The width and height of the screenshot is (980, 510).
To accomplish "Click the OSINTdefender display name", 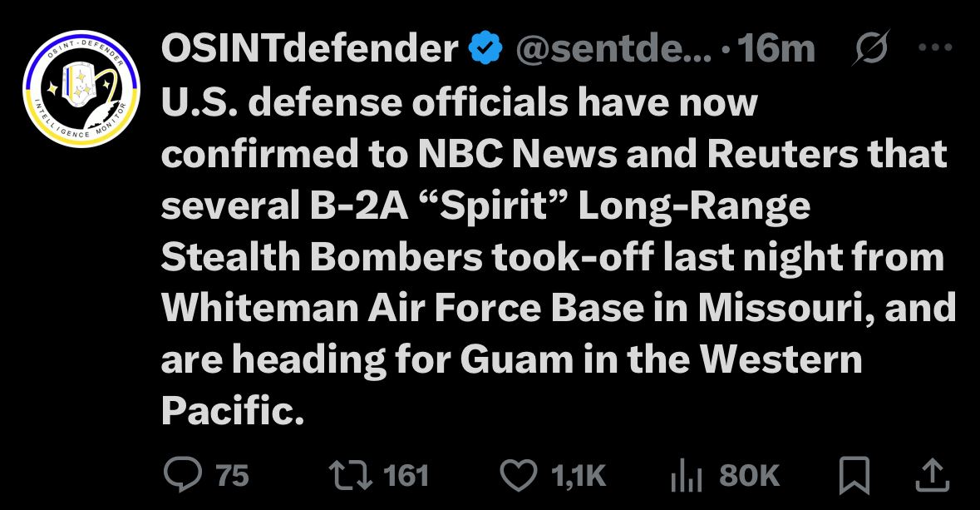I will click(310, 48).
